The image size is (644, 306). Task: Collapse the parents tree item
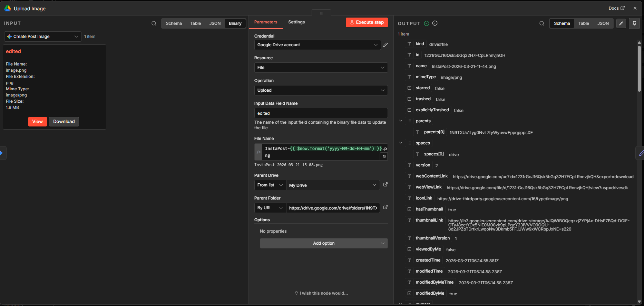[x=401, y=121]
